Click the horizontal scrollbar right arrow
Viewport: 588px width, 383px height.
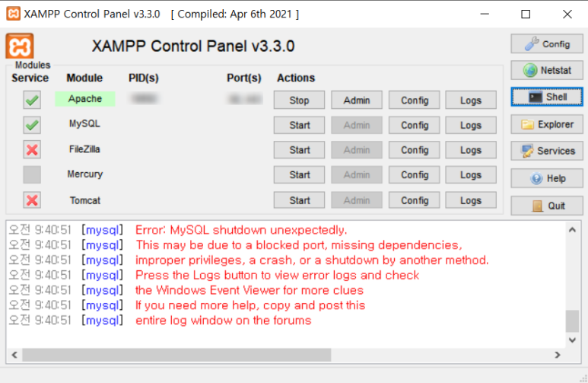pos(558,355)
